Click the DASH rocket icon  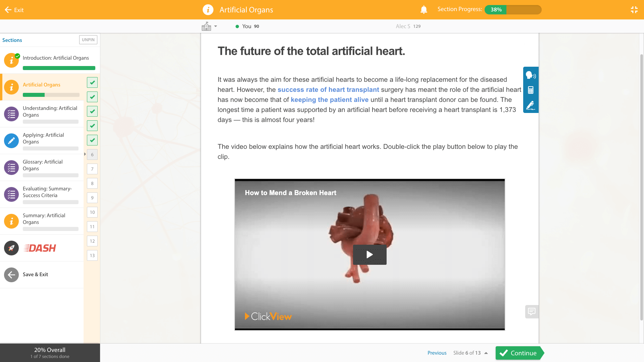[x=11, y=248]
